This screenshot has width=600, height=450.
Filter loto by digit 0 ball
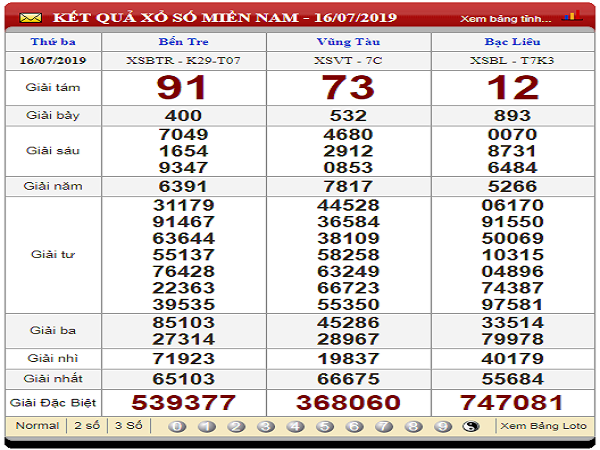point(177,426)
